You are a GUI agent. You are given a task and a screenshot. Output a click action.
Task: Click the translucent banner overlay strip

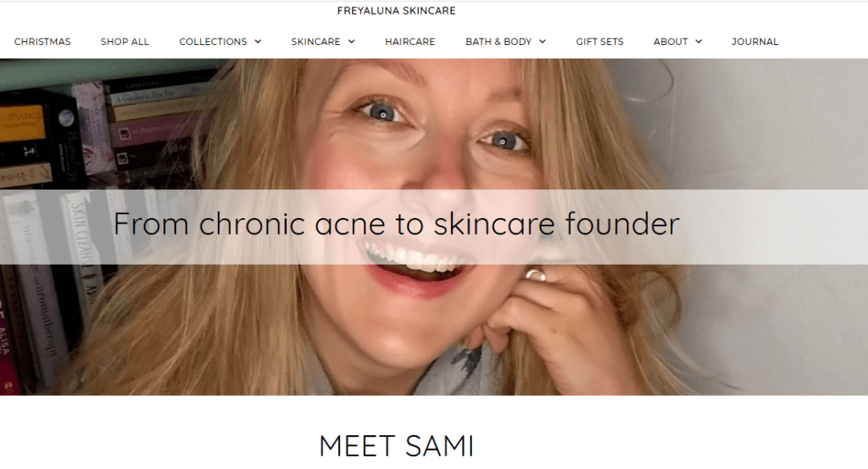point(434,228)
